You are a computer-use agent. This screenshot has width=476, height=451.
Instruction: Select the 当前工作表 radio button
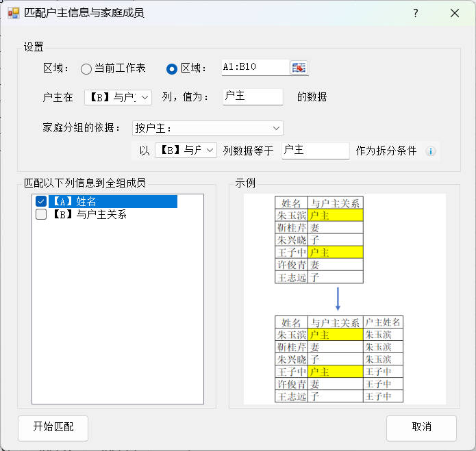click(x=86, y=68)
